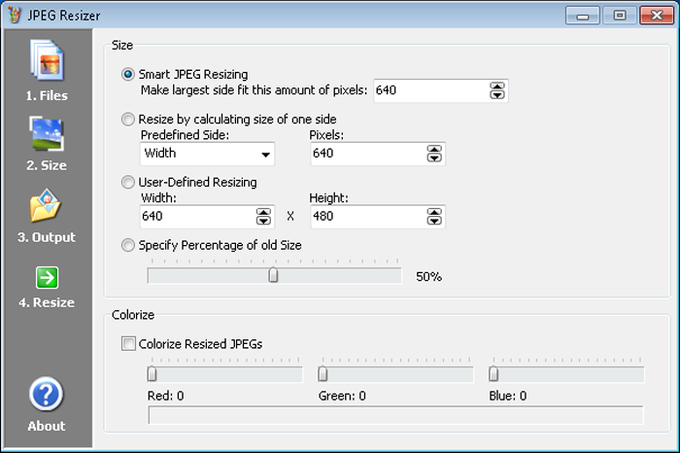Click 'Make largest side fit this amount of pixels:' text

tap(254, 90)
